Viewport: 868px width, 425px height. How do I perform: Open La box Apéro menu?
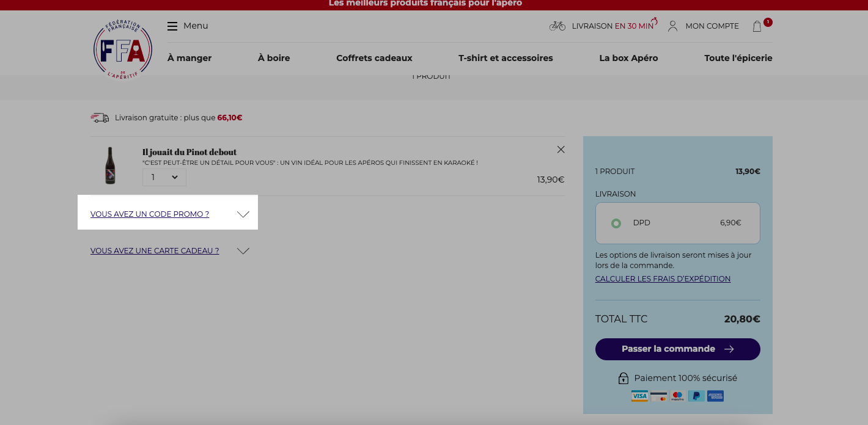[x=628, y=58]
